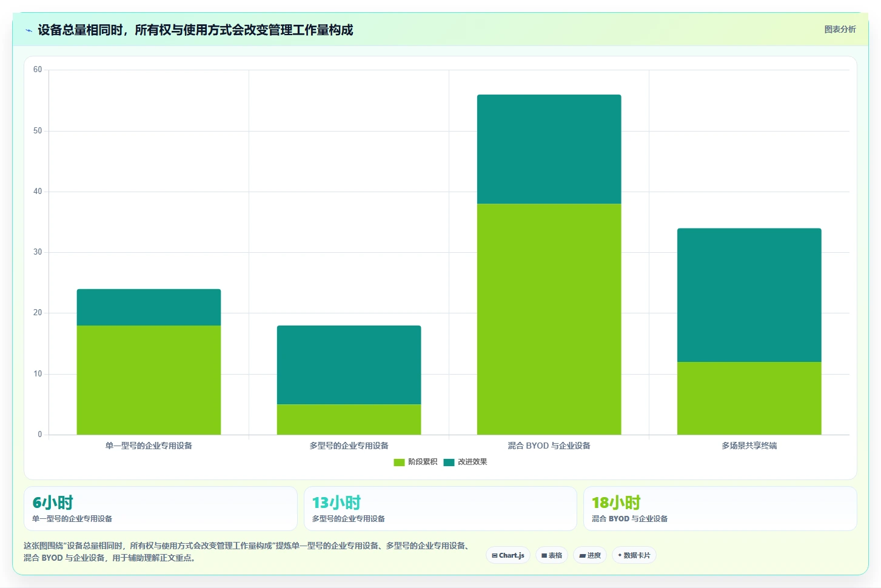Click the green bar segment for 单一型号的企业专用设备
The image size is (881, 588).
[x=149, y=380]
